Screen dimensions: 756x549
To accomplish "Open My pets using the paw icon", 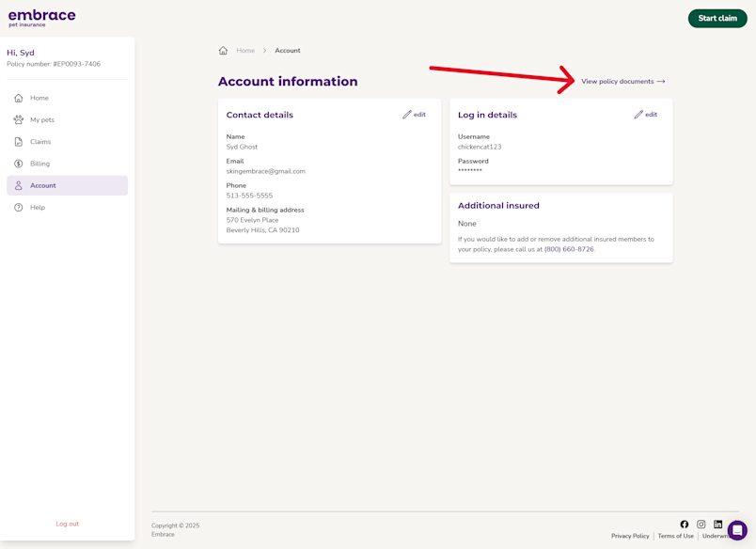I will (18, 119).
